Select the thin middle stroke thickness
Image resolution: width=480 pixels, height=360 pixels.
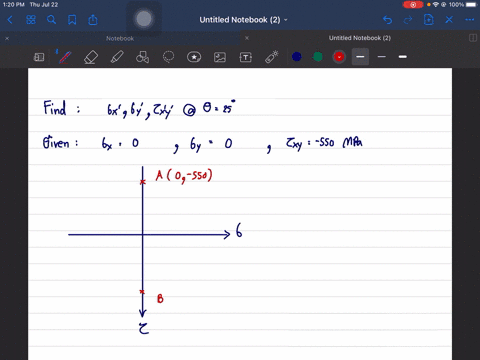[x=382, y=57]
